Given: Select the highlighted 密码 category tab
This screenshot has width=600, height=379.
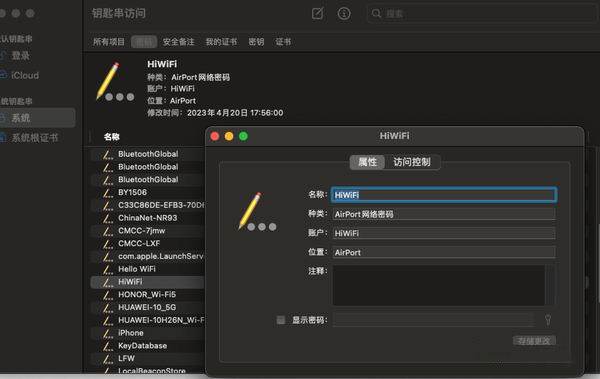Looking at the screenshot, I should pyautogui.click(x=144, y=42).
